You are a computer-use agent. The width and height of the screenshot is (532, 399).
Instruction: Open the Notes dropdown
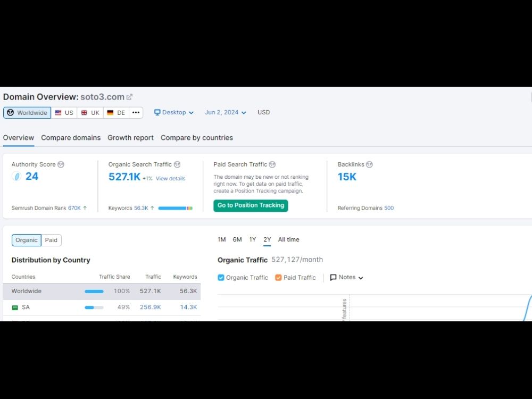(347, 278)
